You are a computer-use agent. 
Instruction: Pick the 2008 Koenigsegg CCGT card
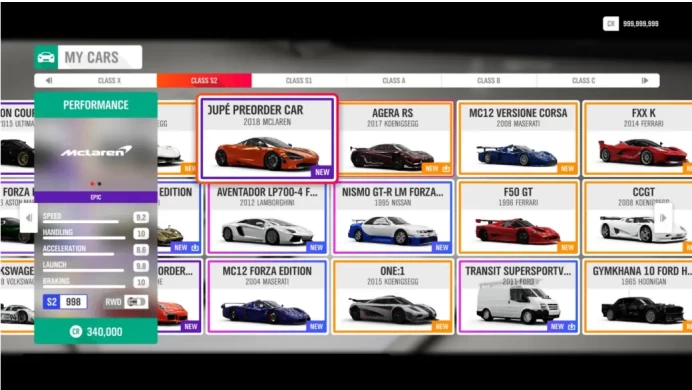(638, 218)
